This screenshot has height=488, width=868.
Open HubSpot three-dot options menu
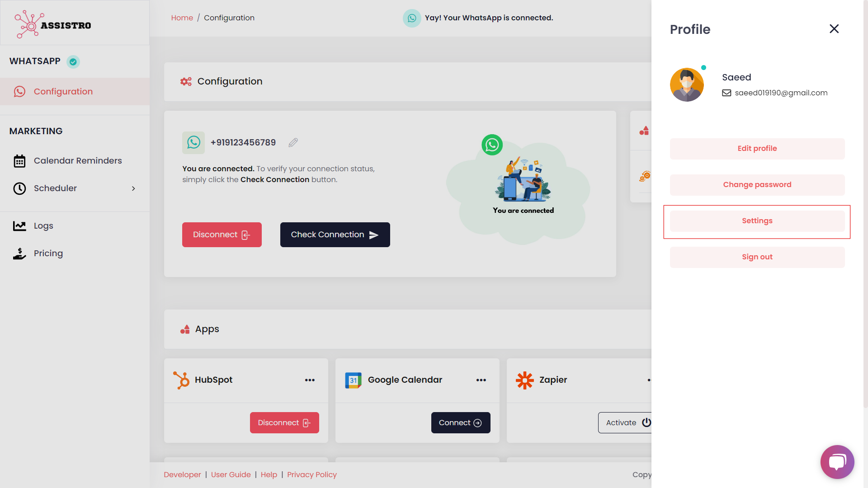click(310, 380)
